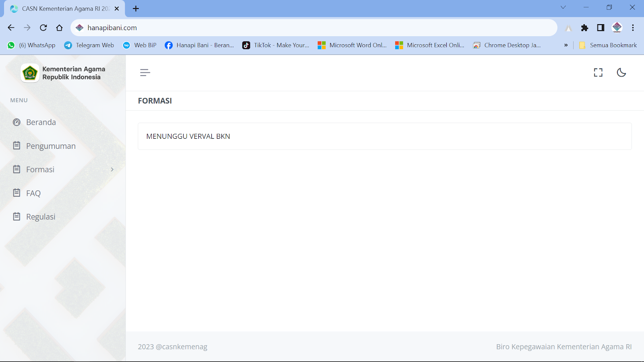Click the Beranda dashboard icon
Image resolution: width=644 pixels, height=362 pixels.
pos(17,122)
